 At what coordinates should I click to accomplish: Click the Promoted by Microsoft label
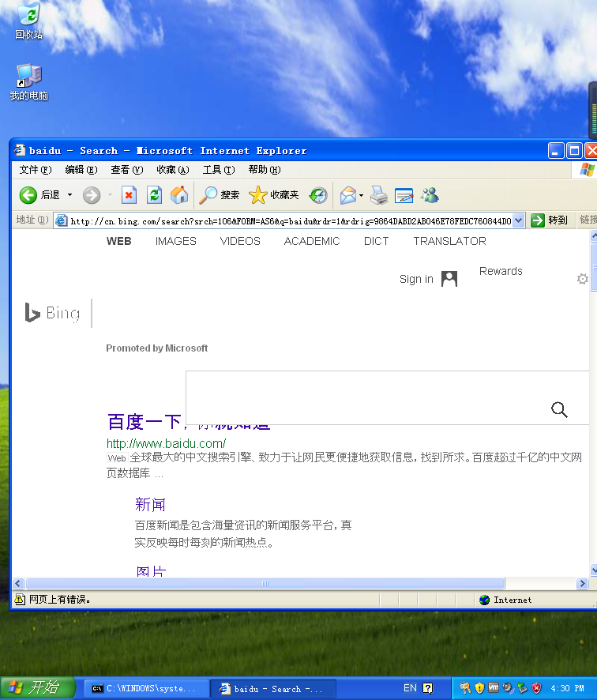[x=156, y=348]
